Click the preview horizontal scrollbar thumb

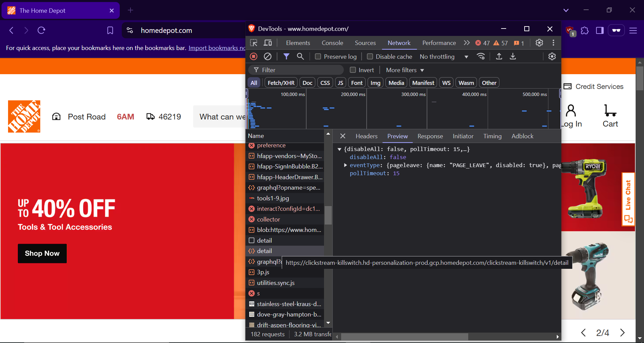tap(404, 337)
